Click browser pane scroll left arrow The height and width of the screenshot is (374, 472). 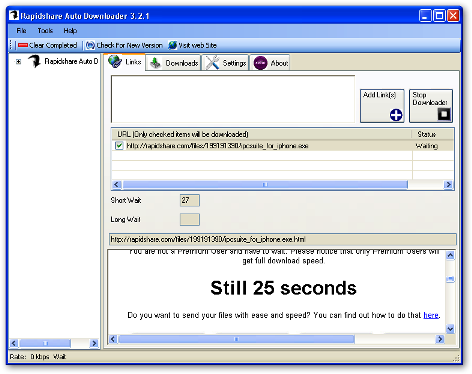(113, 339)
